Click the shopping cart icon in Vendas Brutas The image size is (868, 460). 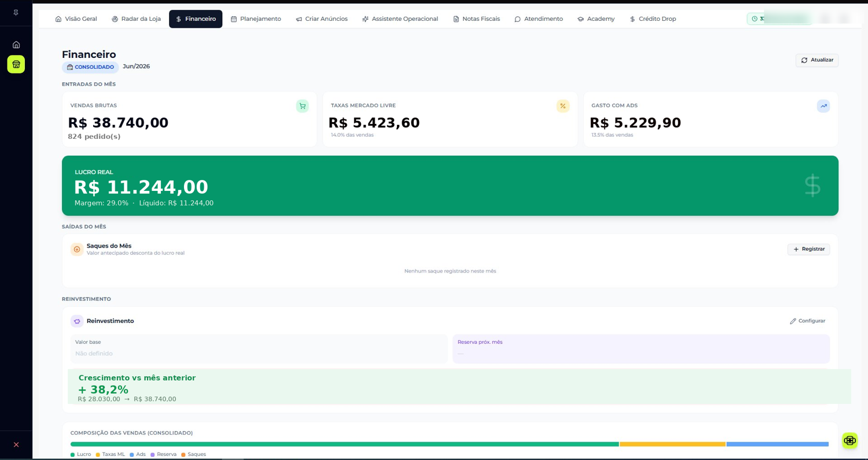coord(302,106)
